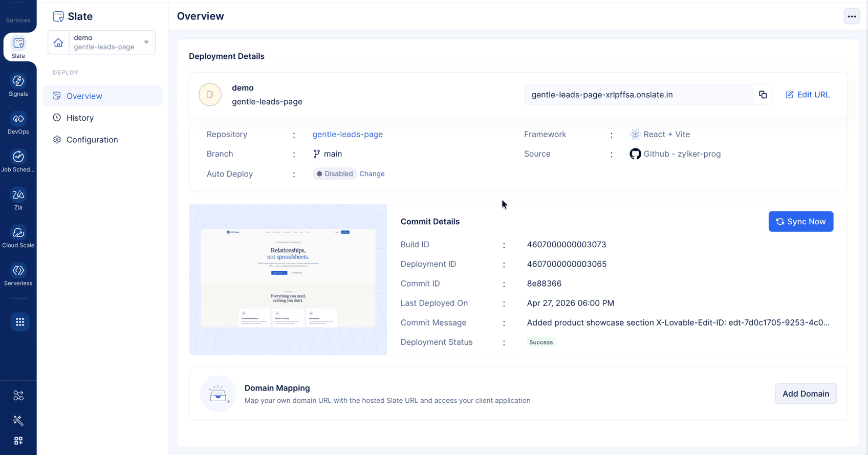Open the Cloud Scale service
868x455 pixels.
click(x=18, y=237)
